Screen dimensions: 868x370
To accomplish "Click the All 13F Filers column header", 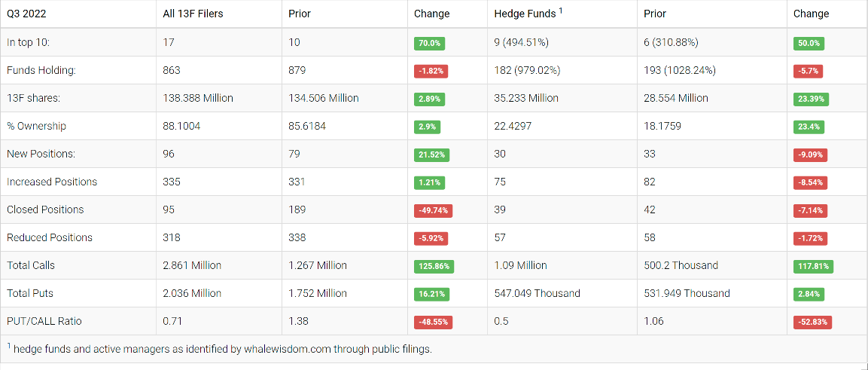I will click(x=193, y=14).
